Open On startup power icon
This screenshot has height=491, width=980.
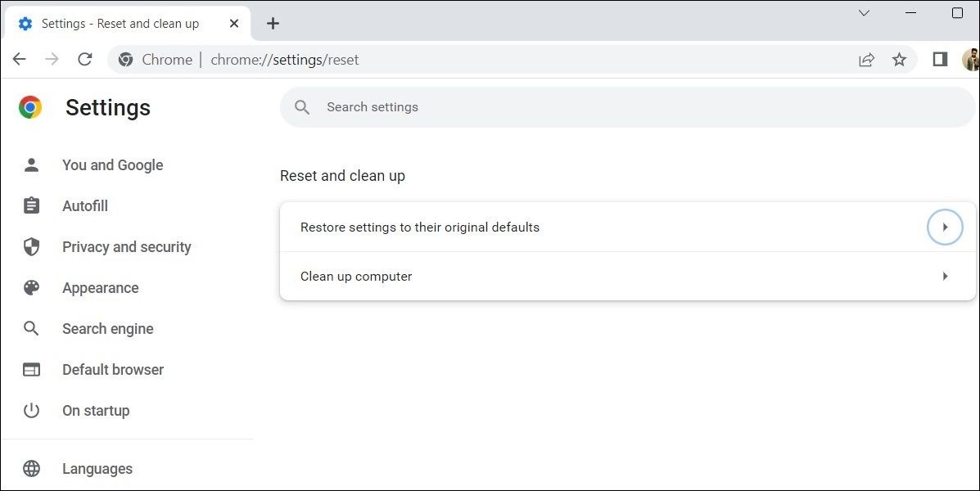[31, 410]
